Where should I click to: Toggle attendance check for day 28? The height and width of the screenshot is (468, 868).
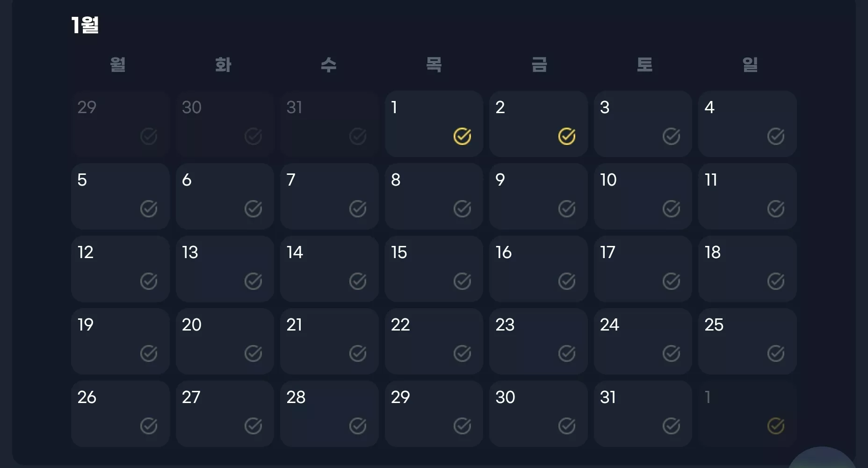pyautogui.click(x=358, y=426)
